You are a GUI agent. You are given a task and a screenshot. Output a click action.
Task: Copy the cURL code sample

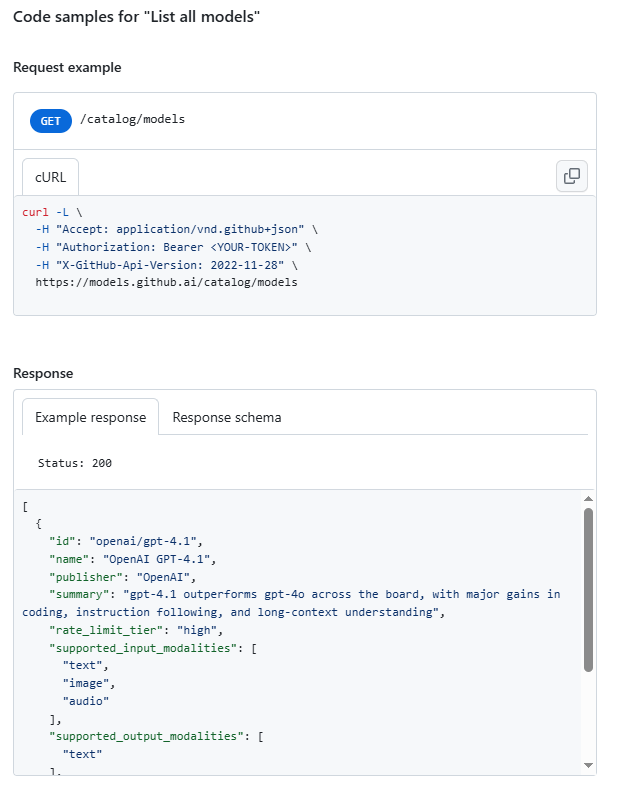tap(572, 176)
